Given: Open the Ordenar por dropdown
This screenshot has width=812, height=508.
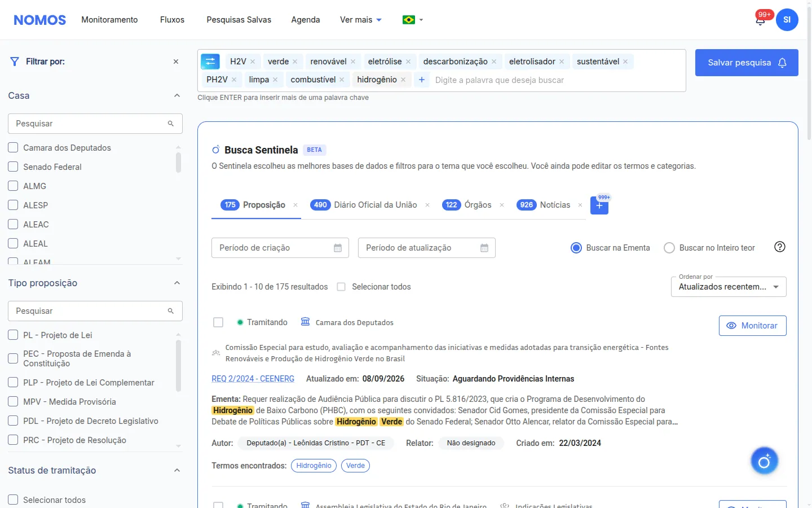Looking at the screenshot, I should pyautogui.click(x=729, y=287).
